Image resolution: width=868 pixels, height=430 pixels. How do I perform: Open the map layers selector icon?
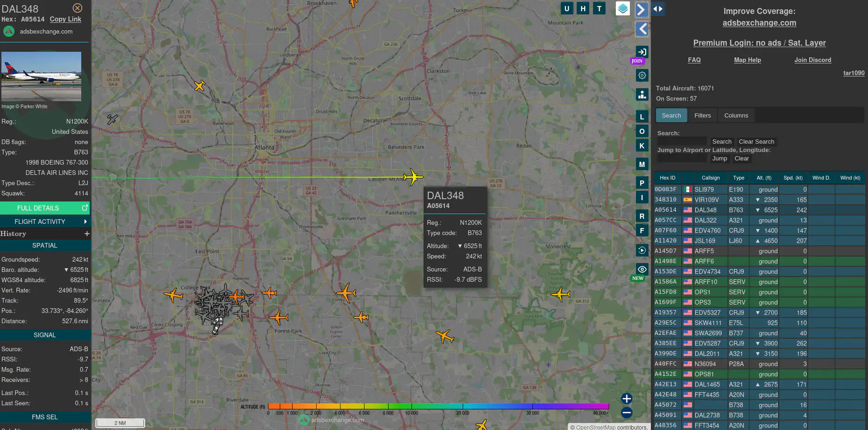pyautogui.click(x=623, y=8)
